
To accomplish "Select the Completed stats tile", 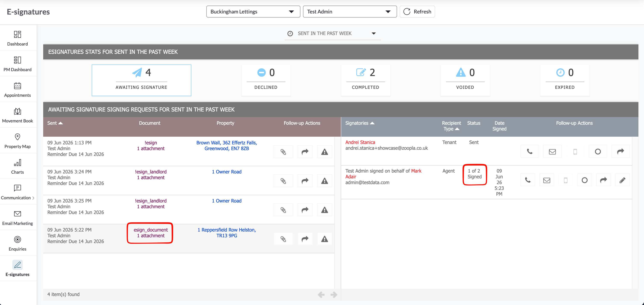I will (x=365, y=80).
